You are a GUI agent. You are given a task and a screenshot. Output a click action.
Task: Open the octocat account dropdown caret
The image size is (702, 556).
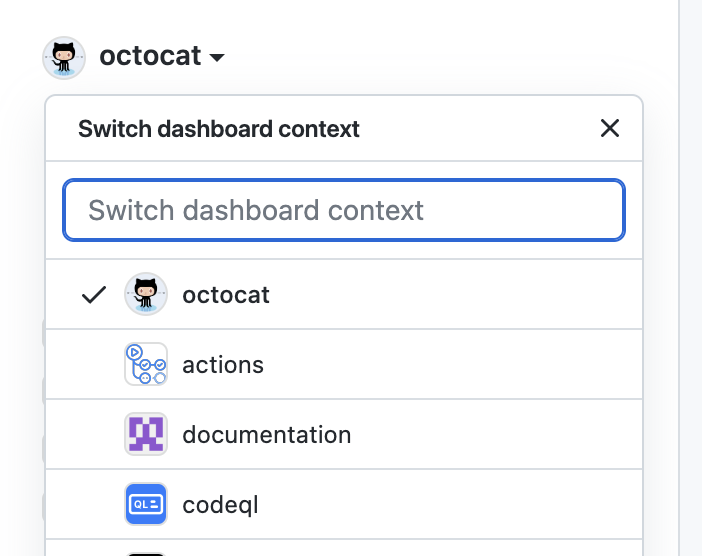[x=217, y=58]
